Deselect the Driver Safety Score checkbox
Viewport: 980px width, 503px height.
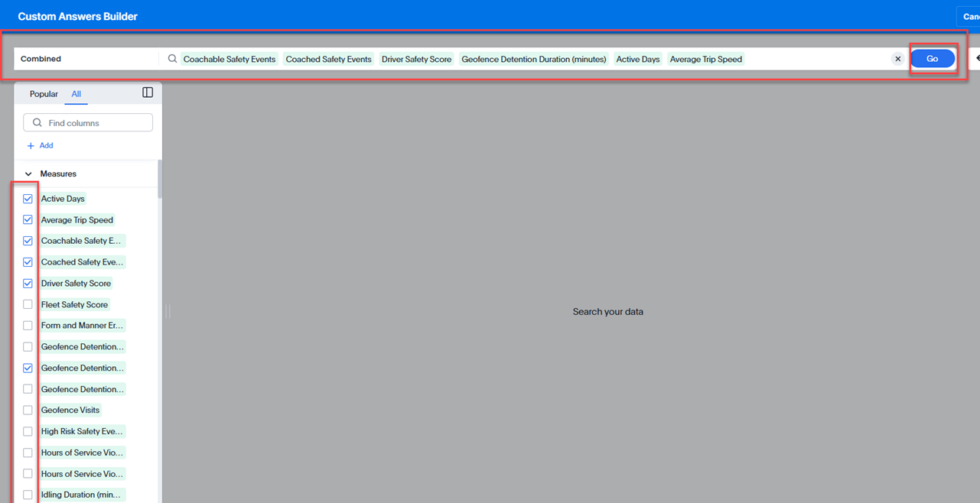click(x=28, y=283)
